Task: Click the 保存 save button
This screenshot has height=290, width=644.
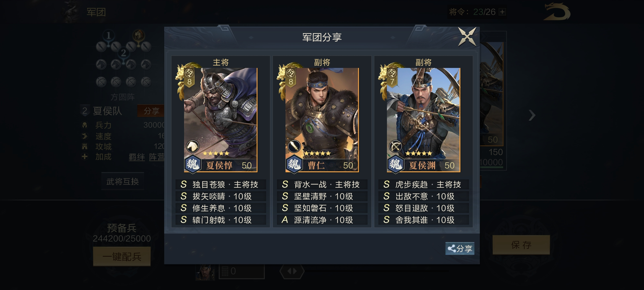Action: (x=521, y=245)
